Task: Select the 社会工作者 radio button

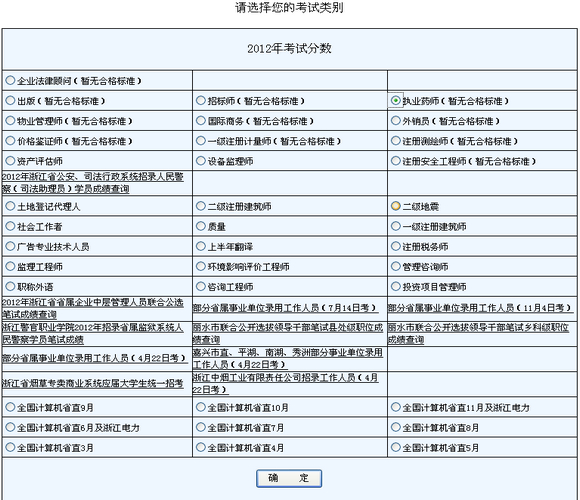Action: point(10,226)
